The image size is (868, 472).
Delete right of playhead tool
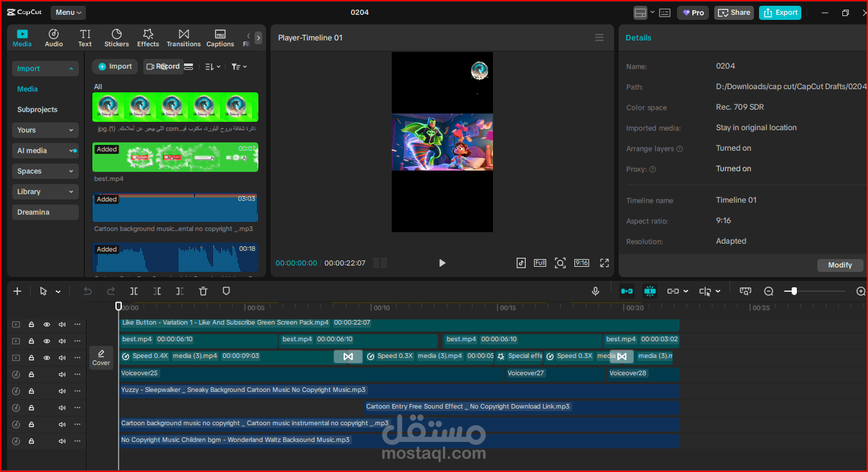pos(179,291)
